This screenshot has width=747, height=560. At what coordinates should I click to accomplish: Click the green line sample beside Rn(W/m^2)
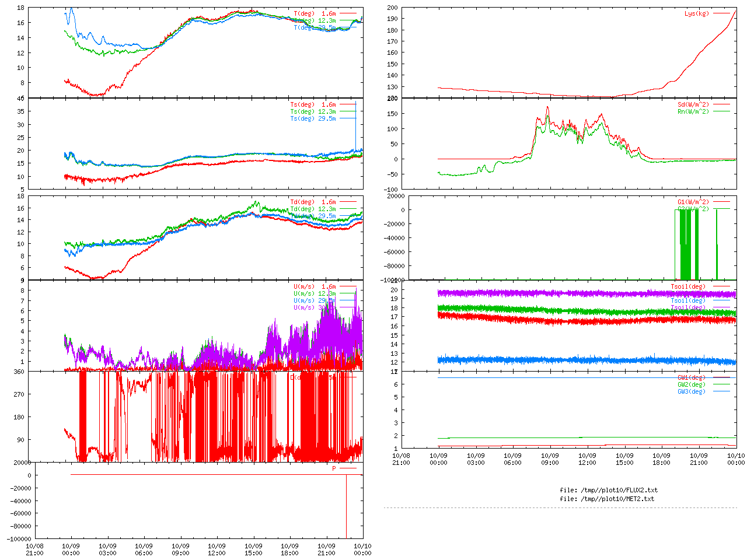tap(721, 111)
